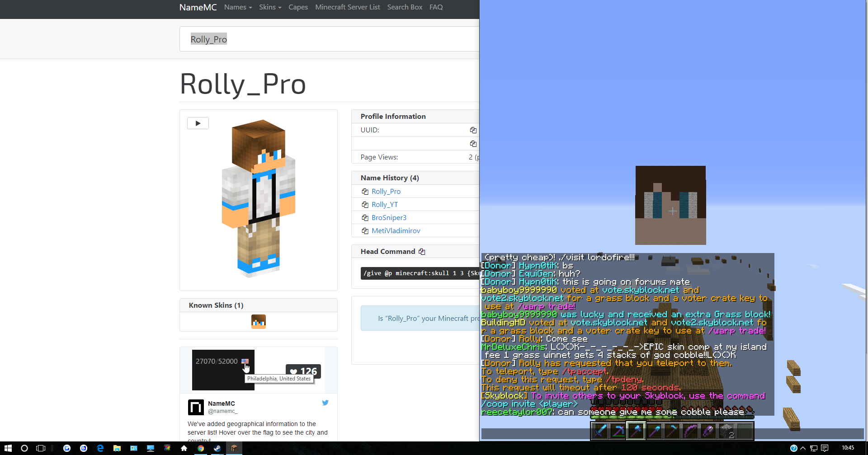Click the 3D skin model preview
This screenshot has width=868, height=455.
259,199
